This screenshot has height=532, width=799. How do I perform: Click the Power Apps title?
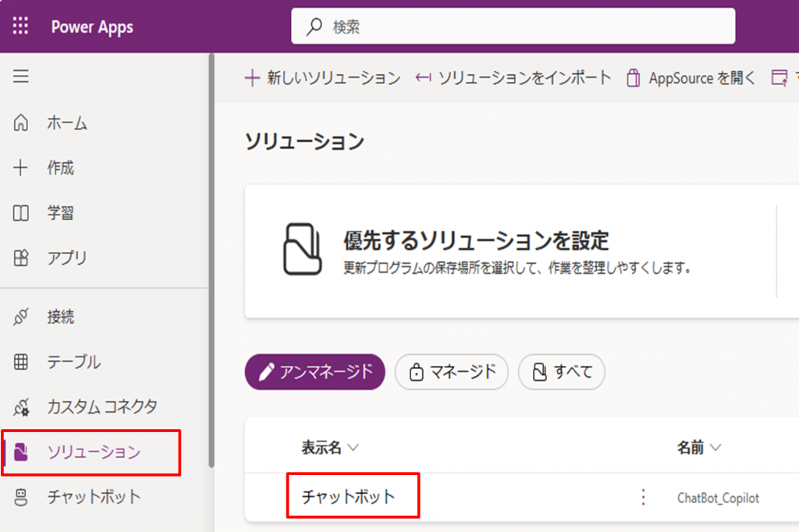pyautogui.click(x=92, y=27)
